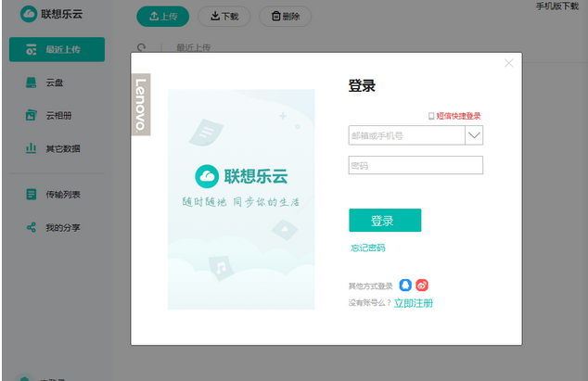
Task: Click the 立即注册 register link
Action: coord(414,303)
